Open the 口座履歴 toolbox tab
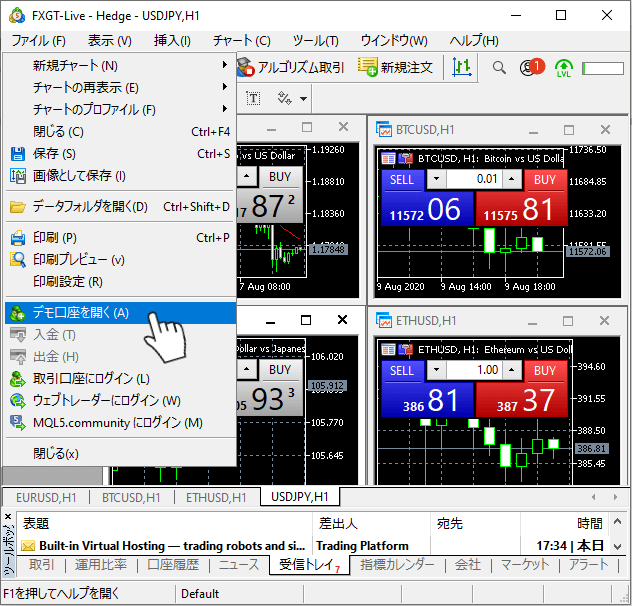This screenshot has width=632, height=606. click(x=173, y=565)
